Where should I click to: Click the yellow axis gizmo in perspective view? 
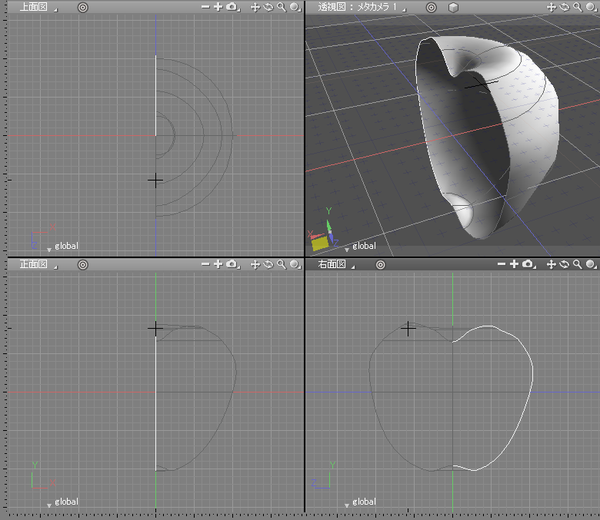tap(321, 242)
